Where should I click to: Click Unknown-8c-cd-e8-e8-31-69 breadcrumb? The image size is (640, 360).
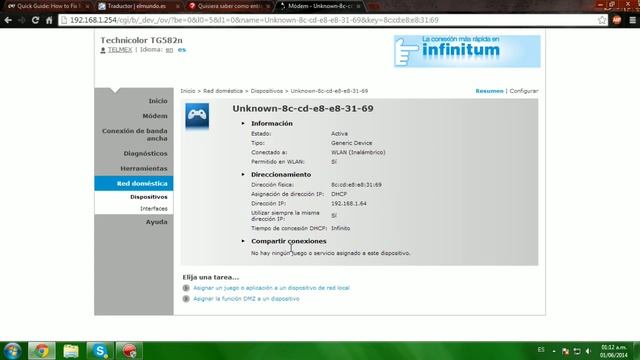click(329, 91)
